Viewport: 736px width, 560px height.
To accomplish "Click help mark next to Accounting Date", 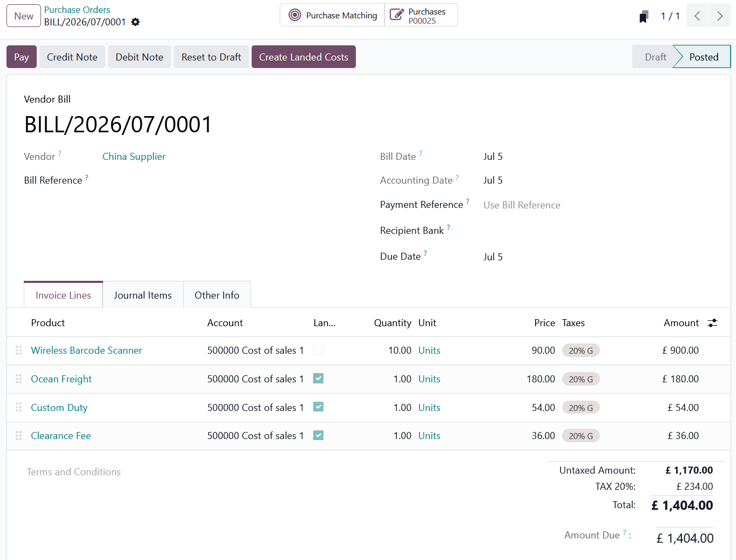I will click(x=457, y=177).
